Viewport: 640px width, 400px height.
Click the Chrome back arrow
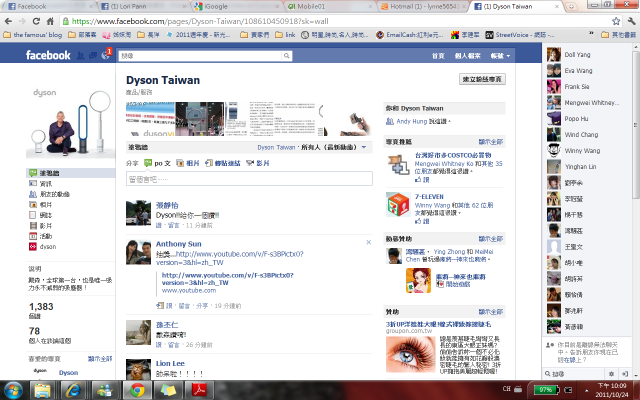(9, 21)
